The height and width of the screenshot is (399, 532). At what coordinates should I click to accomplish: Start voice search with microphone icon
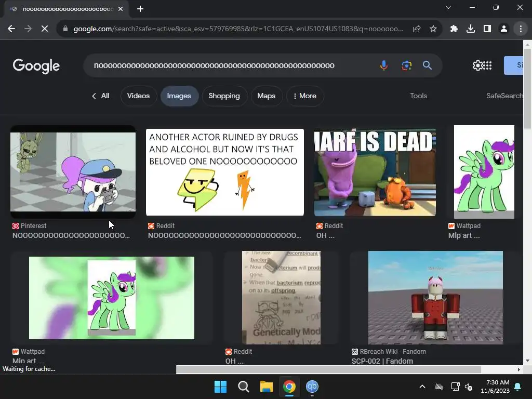[384, 65]
